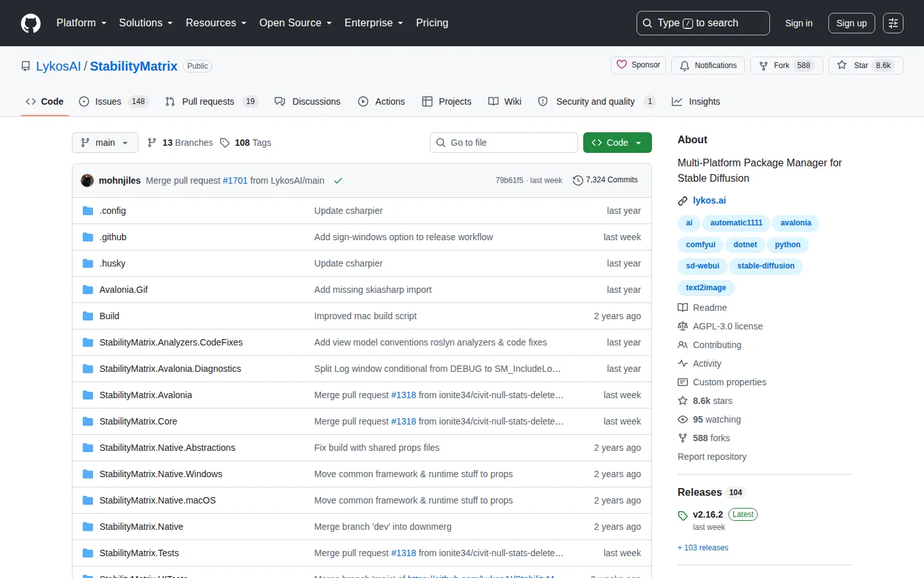Click the bell icon next to Notifications
Viewport: 924px width, 578px height.
coord(685,66)
